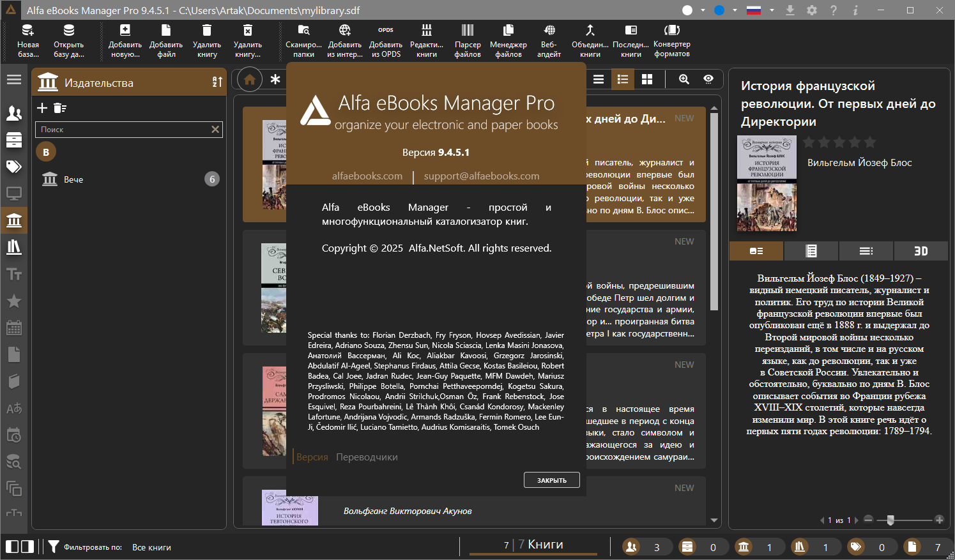Image resolution: width=955 pixels, height=560 pixels.
Task: Toggle the eye preview visibility button
Action: point(708,79)
